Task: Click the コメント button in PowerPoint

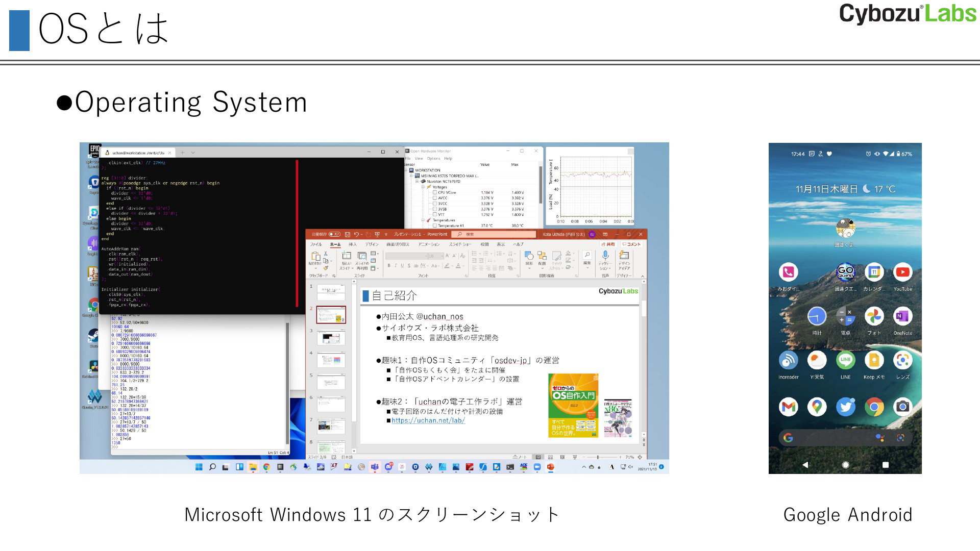Action: tap(631, 244)
